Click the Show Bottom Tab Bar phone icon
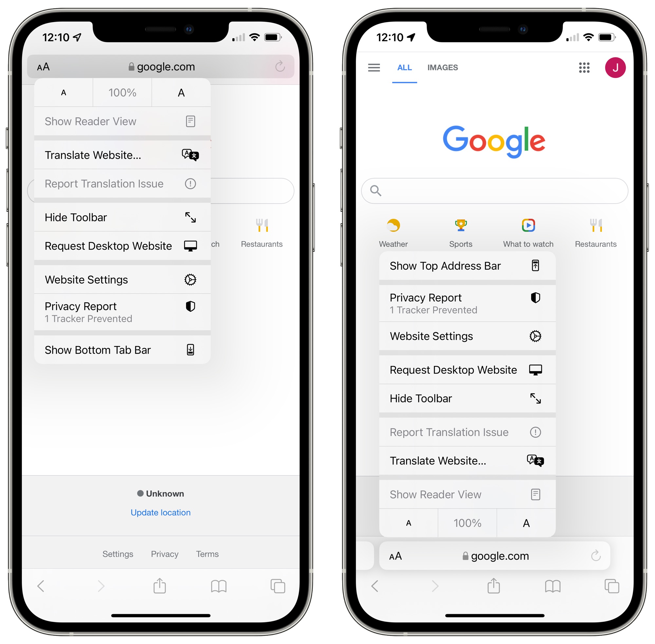Image resolution: width=655 pixels, height=644 pixels. pyautogui.click(x=191, y=348)
